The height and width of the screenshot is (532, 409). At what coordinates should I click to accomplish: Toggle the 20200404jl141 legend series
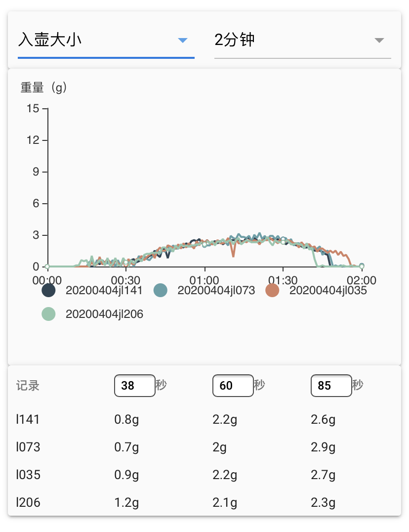pos(104,290)
